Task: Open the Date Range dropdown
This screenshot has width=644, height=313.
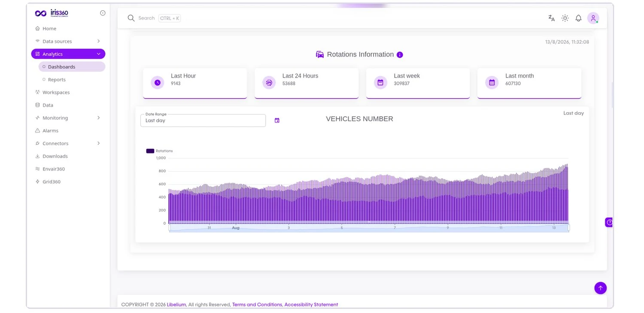Action: [203, 120]
